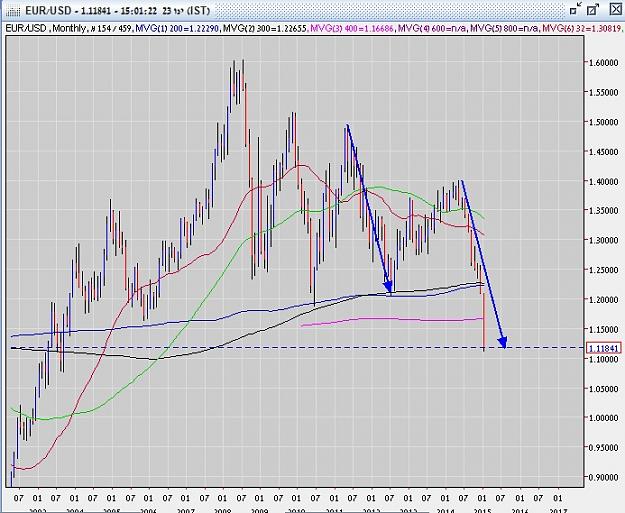The height and width of the screenshot is (513, 625).
Task: Click the 1.40000 price axis label
Action: tap(603, 181)
